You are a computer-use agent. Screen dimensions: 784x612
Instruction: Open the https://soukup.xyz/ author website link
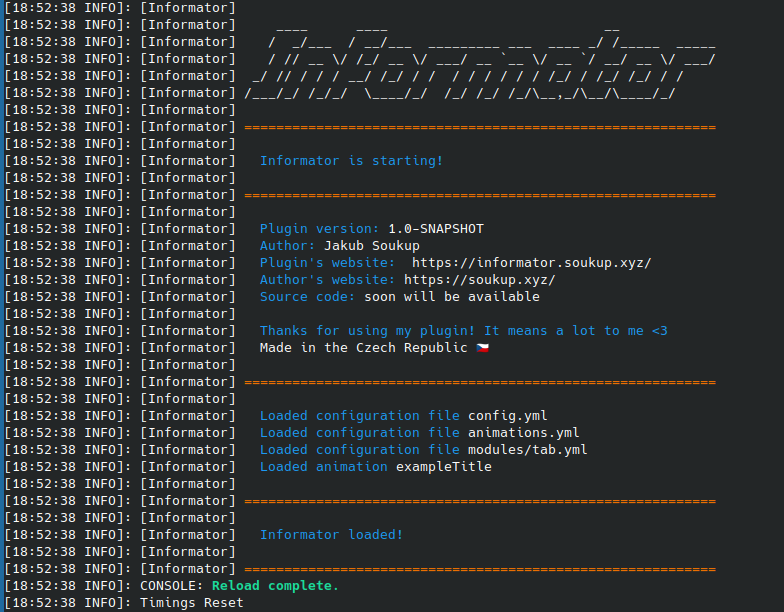pyautogui.click(x=479, y=280)
